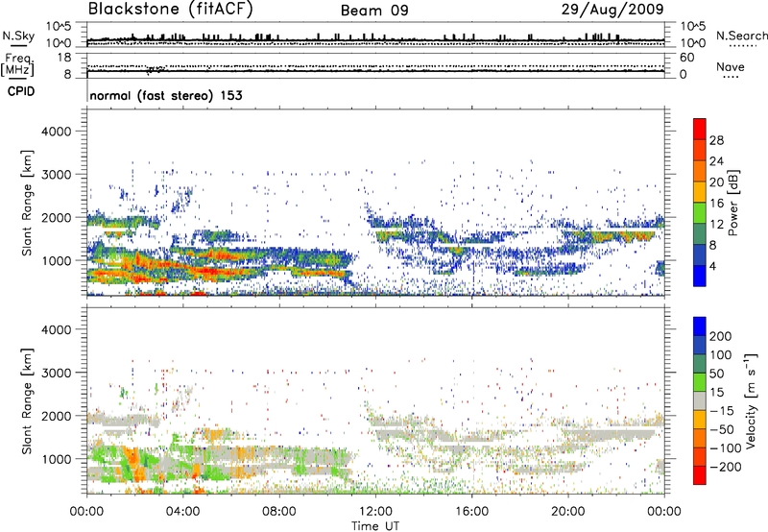Click the 'Nave' legend label

731,66
